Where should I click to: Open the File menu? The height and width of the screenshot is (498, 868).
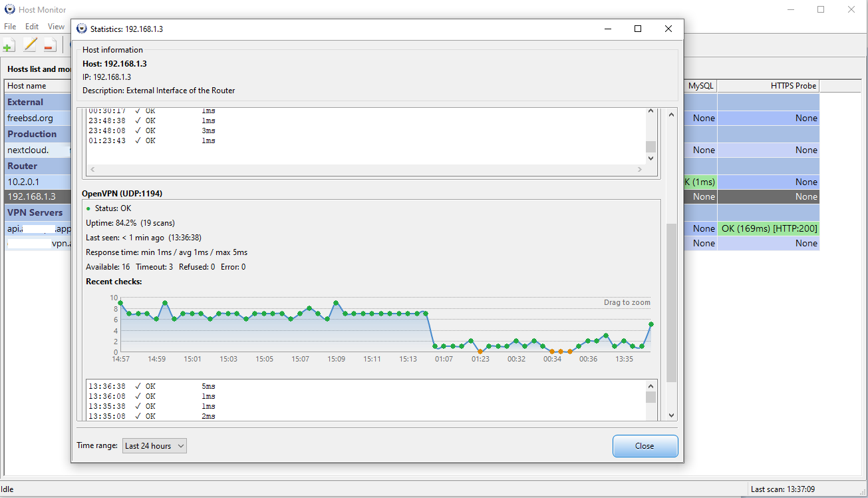(x=10, y=26)
